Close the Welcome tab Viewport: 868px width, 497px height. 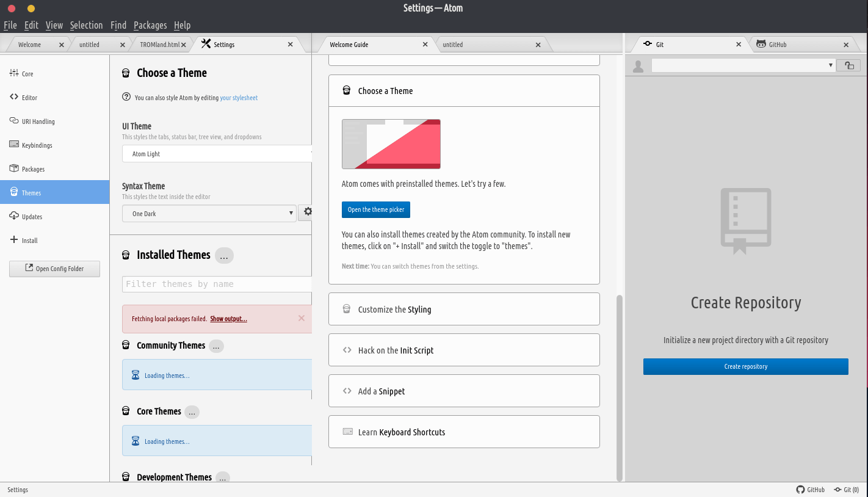[x=61, y=45]
